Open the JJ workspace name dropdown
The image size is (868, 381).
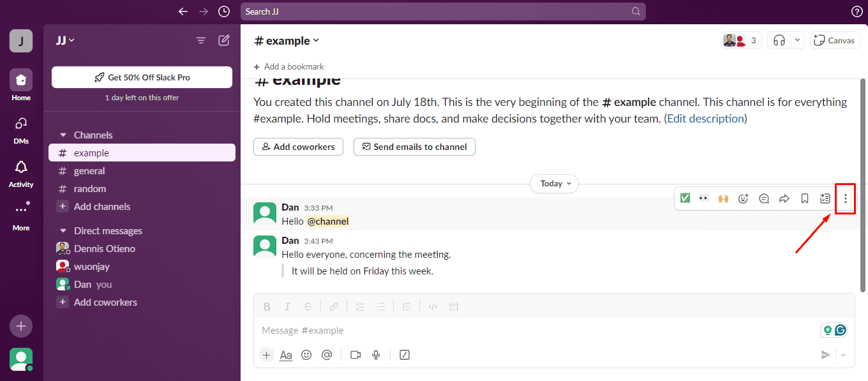pos(65,40)
